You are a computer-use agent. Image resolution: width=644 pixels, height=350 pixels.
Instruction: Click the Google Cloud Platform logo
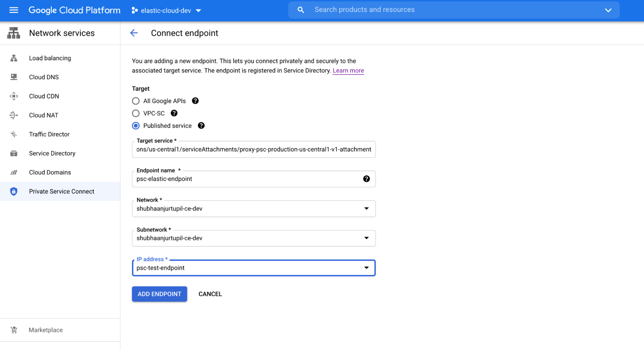[74, 10]
